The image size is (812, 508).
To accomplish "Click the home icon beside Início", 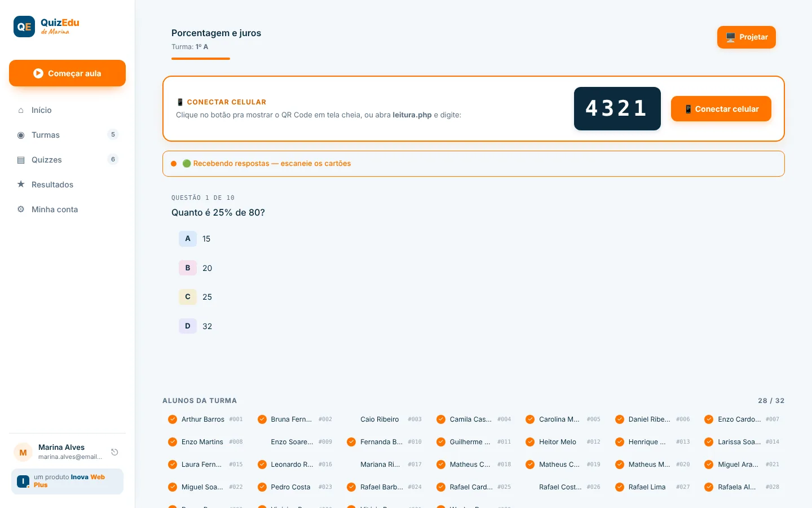I will point(21,110).
